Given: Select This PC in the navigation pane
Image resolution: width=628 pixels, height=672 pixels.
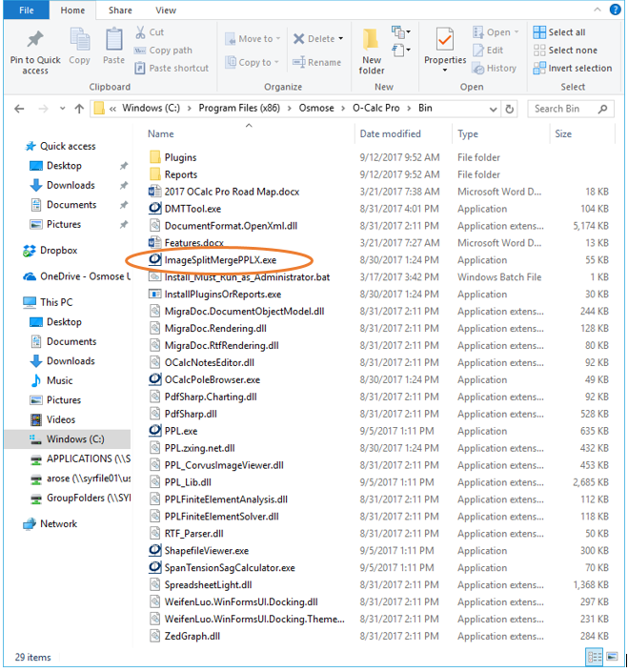Looking at the screenshot, I should pos(48,302).
